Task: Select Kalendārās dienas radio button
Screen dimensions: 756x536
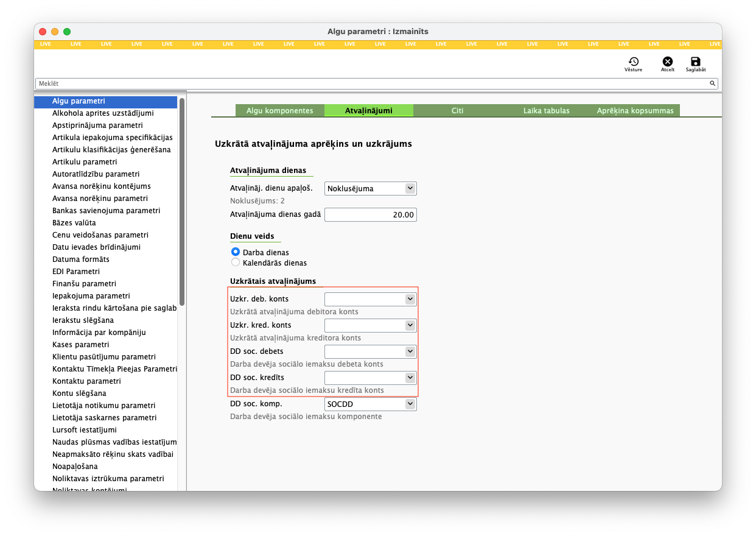Action: [x=236, y=263]
